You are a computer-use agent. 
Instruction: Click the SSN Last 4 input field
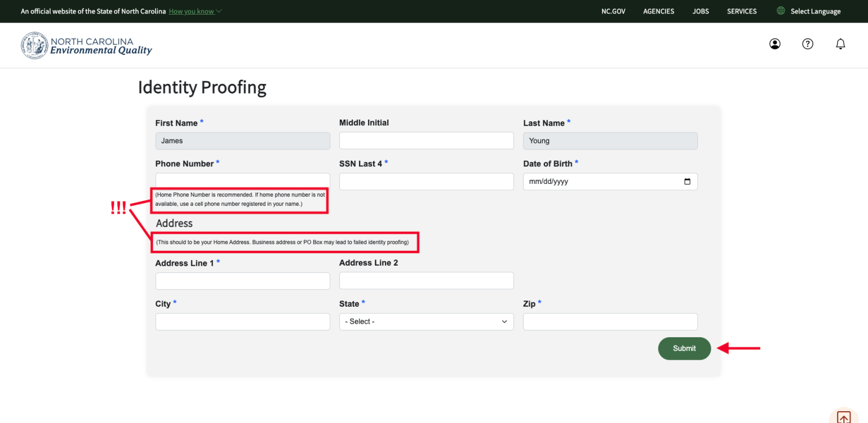point(426,181)
